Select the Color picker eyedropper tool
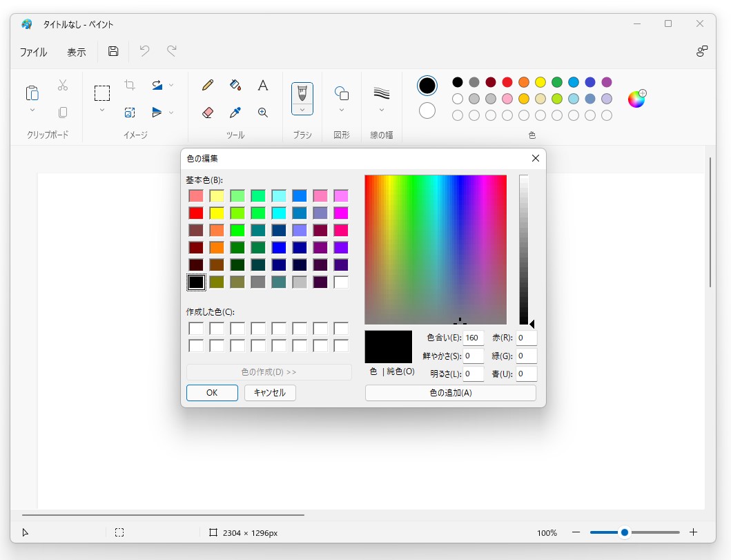Image resolution: width=731 pixels, height=560 pixels. [235, 113]
